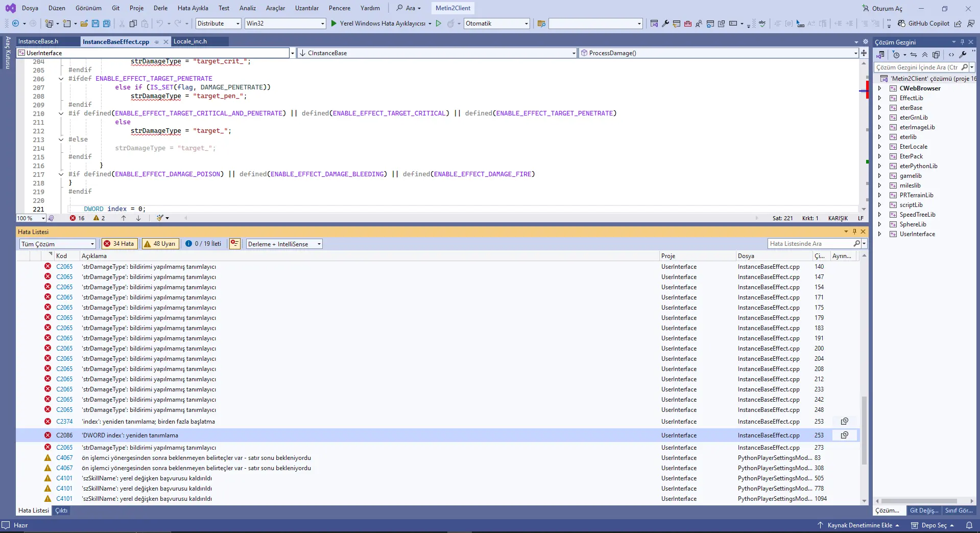Open GitHub Copilot from the toolbar
The image size is (980, 533).
click(x=923, y=24)
